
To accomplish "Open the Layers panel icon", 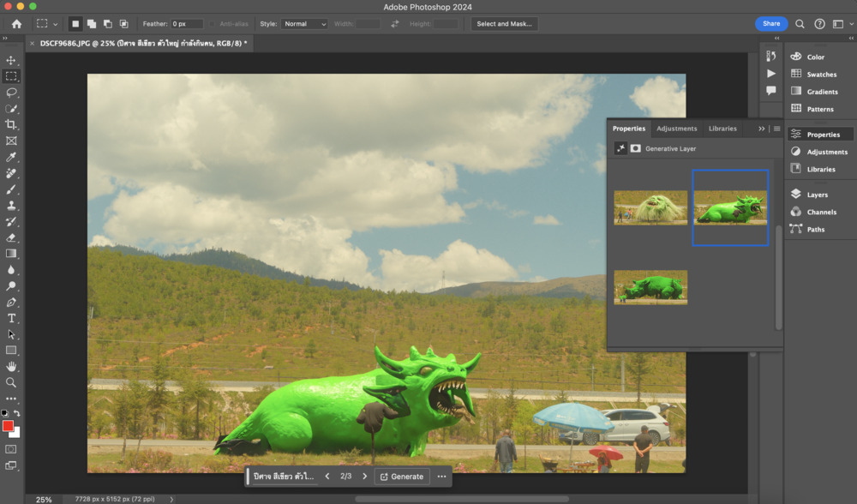I will coord(796,195).
